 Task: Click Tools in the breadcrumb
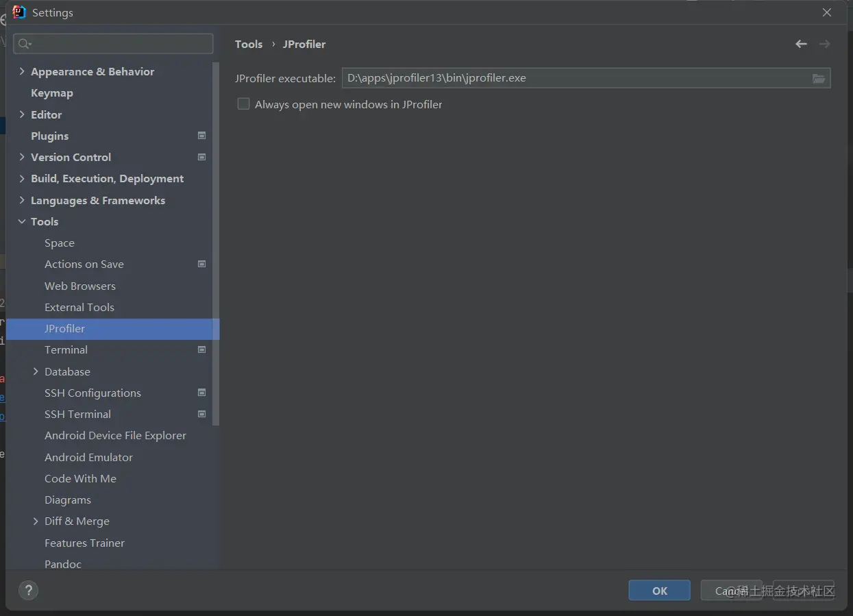pos(249,44)
